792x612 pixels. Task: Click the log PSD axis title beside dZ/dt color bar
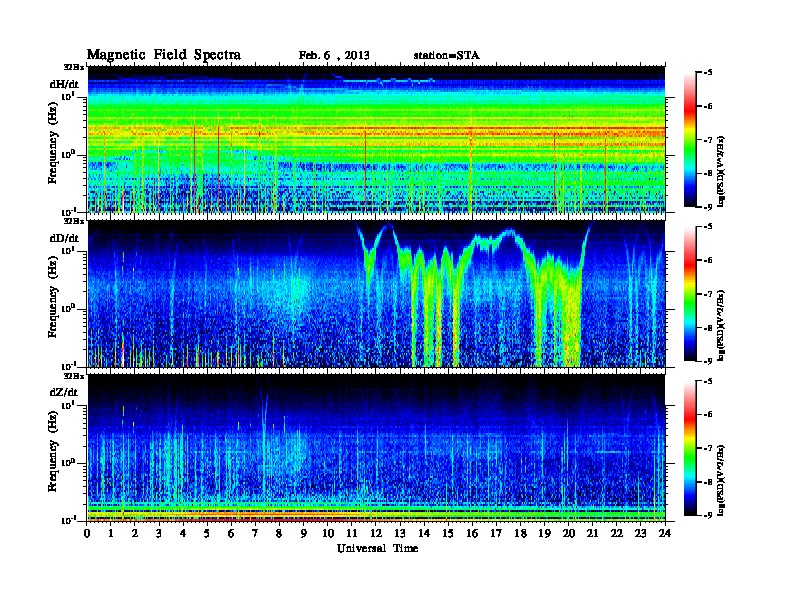pos(721,480)
